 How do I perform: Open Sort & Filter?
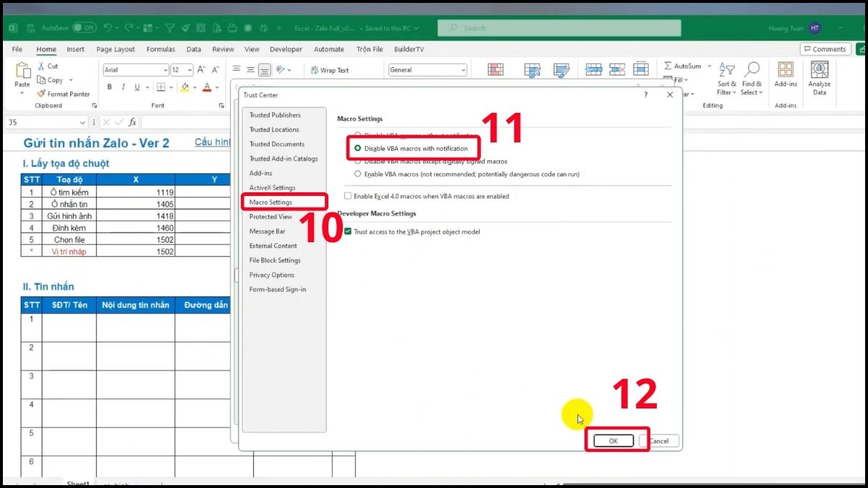[727, 79]
